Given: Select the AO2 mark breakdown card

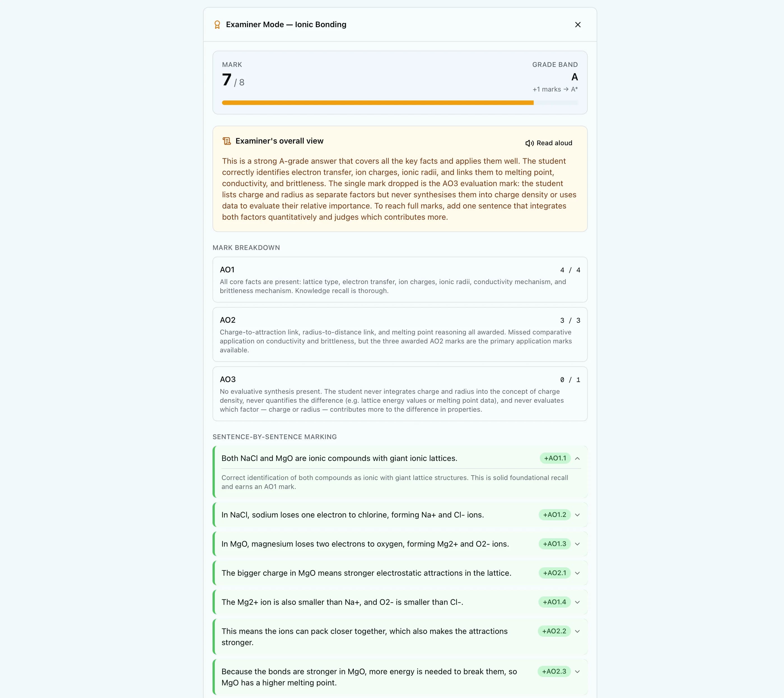Looking at the screenshot, I should (x=400, y=334).
